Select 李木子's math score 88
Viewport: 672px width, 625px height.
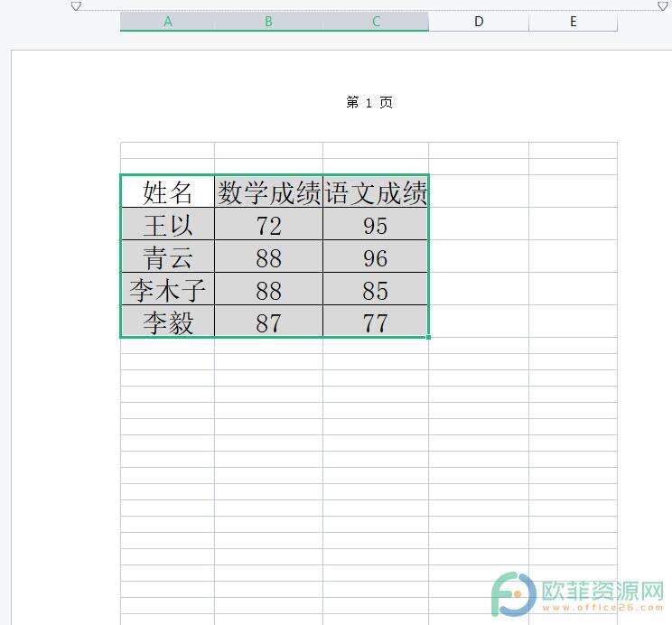269,289
